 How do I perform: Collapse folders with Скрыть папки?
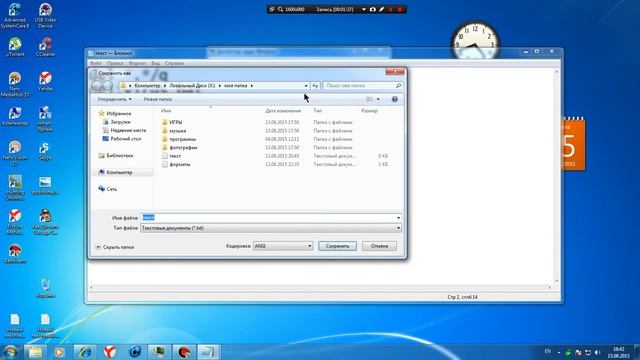tap(115, 247)
